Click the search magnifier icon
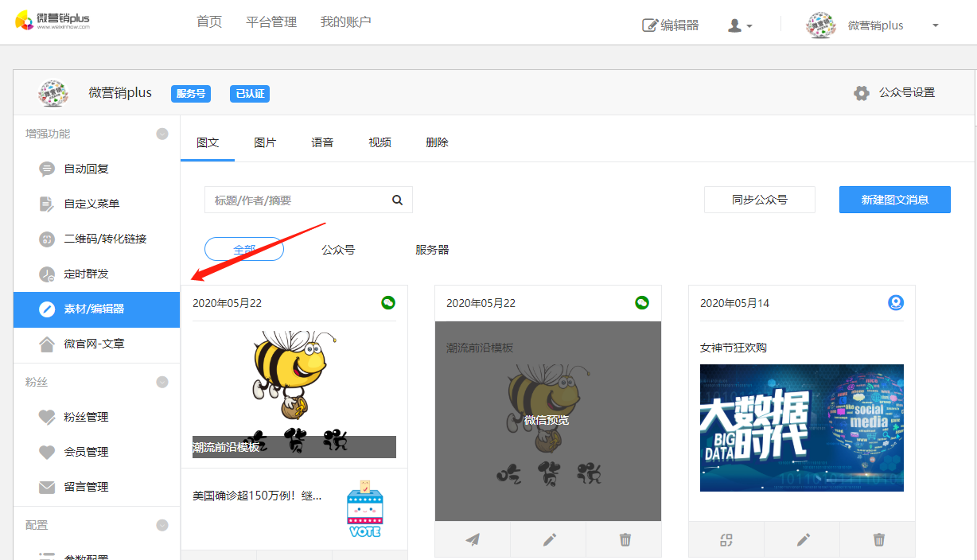977x560 pixels. (397, 200)
